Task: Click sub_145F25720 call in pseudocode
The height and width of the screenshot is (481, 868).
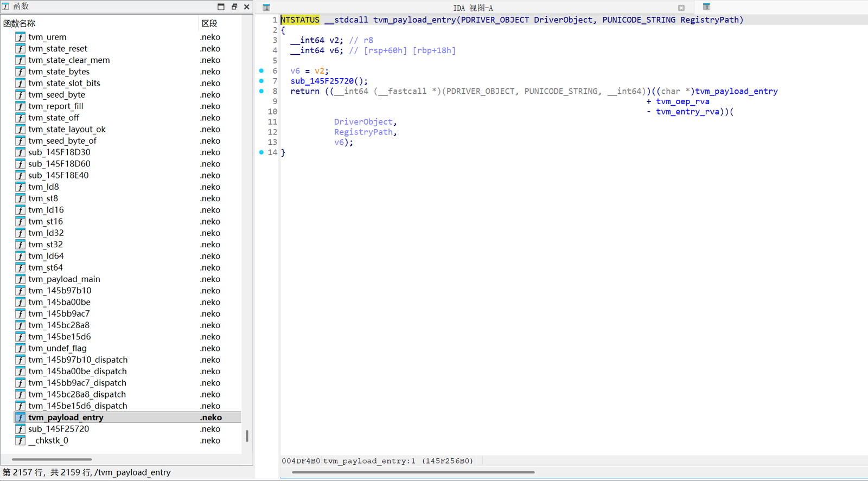Action: coord(322,81)
